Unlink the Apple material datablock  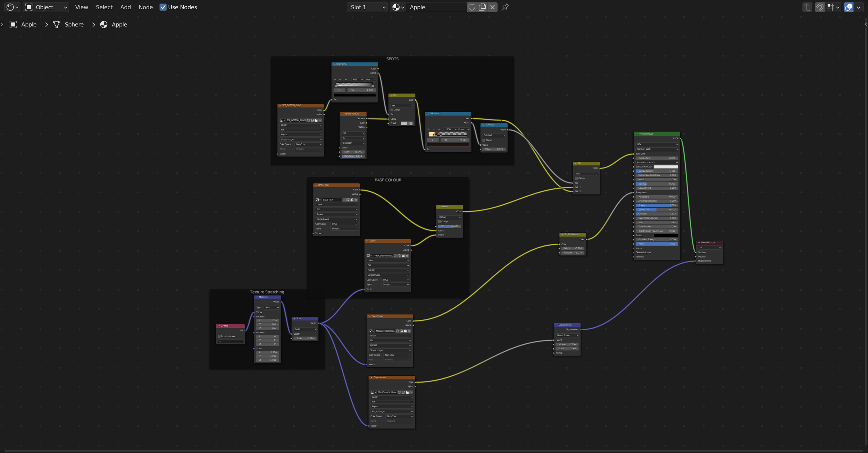(x=492, y=7)
